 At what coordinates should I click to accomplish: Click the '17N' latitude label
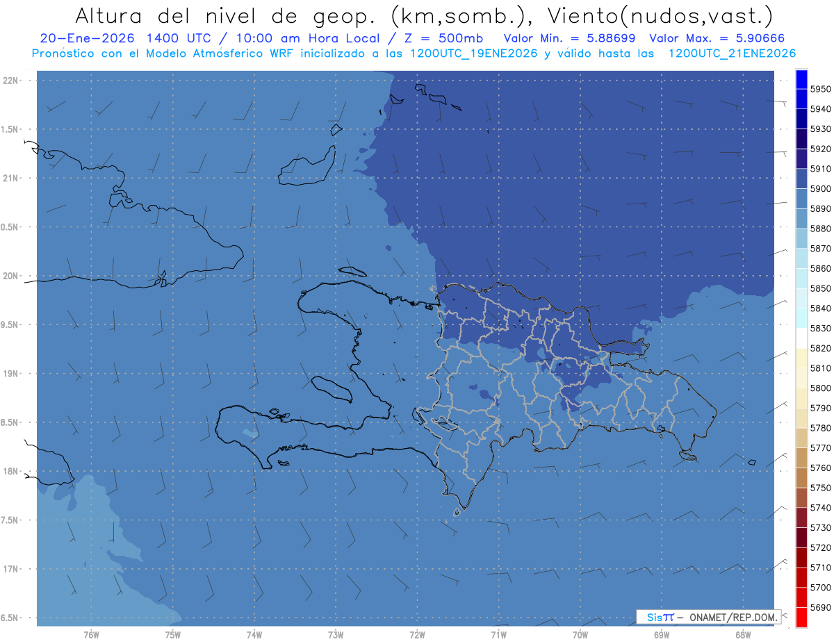pyautogui.click(x=11, y=569)
